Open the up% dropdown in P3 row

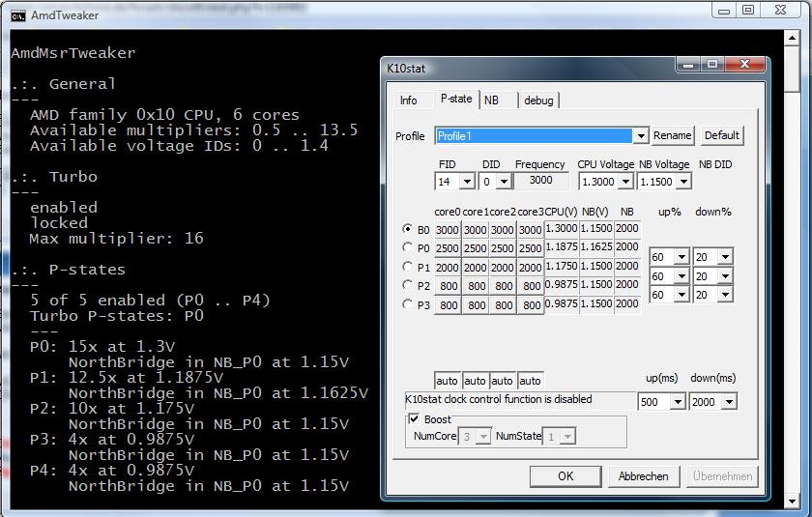point(681,295)
